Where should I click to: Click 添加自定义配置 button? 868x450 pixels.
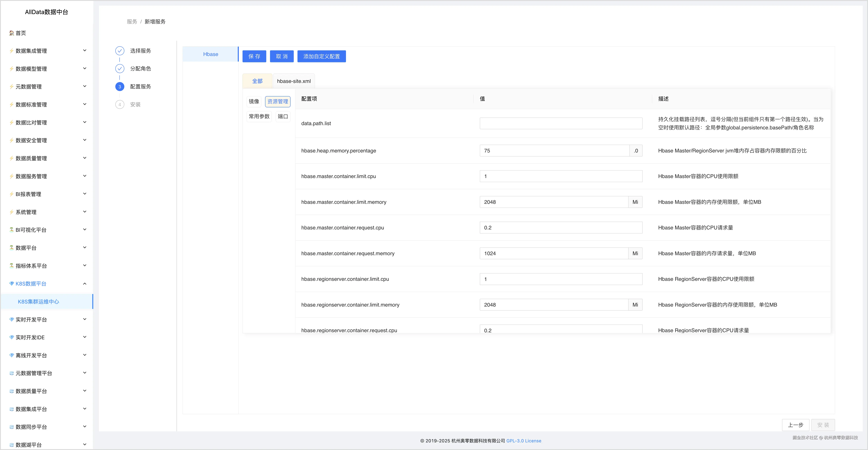click(x=321, y=57)
